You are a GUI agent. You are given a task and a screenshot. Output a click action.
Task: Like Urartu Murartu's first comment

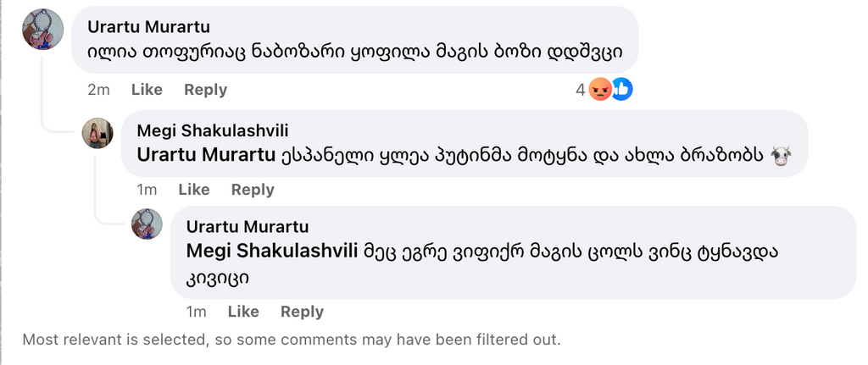(x=147, y=90)
